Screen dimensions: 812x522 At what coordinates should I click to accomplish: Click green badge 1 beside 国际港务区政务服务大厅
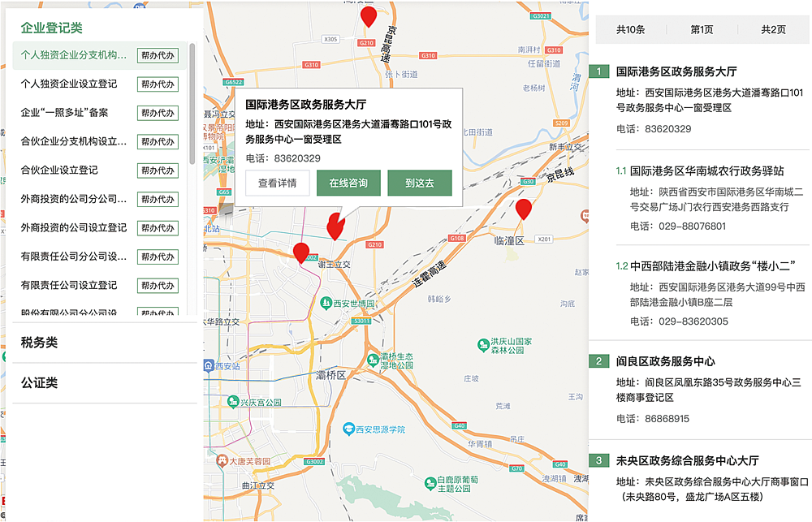(598, 71)
